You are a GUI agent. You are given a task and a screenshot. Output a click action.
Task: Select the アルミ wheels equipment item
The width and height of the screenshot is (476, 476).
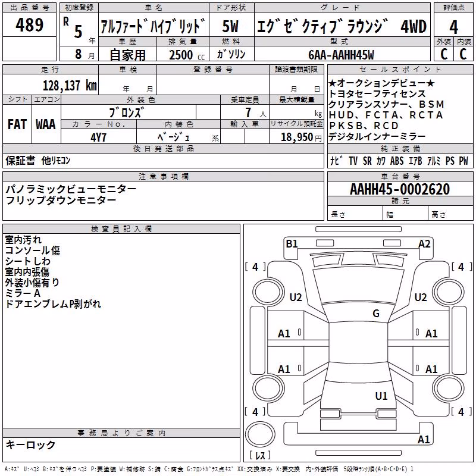(434, 161)
